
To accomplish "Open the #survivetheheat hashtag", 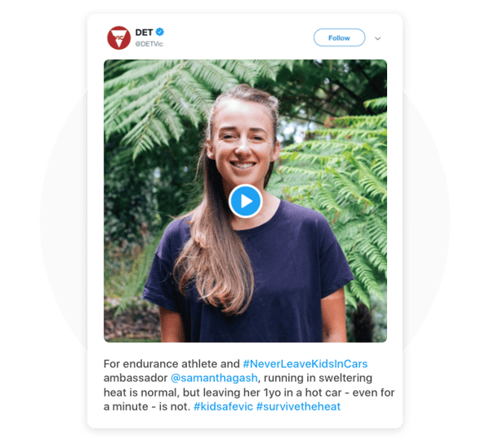I will tap(298, 406).
